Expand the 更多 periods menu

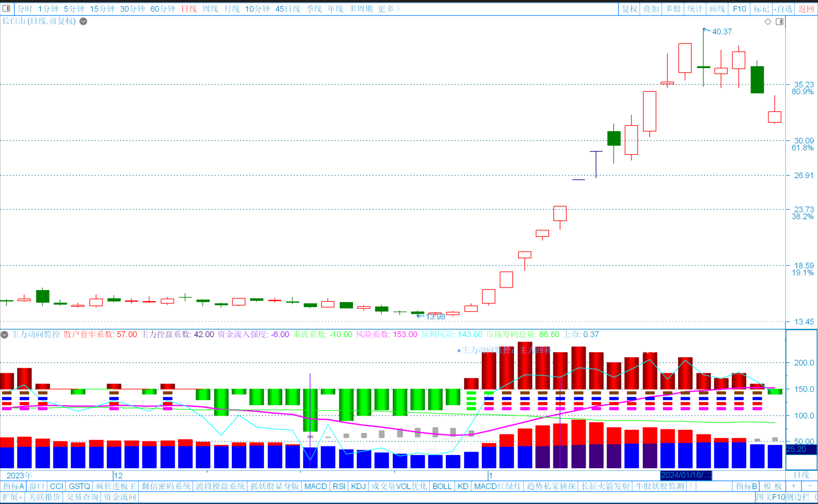[389, 9]
